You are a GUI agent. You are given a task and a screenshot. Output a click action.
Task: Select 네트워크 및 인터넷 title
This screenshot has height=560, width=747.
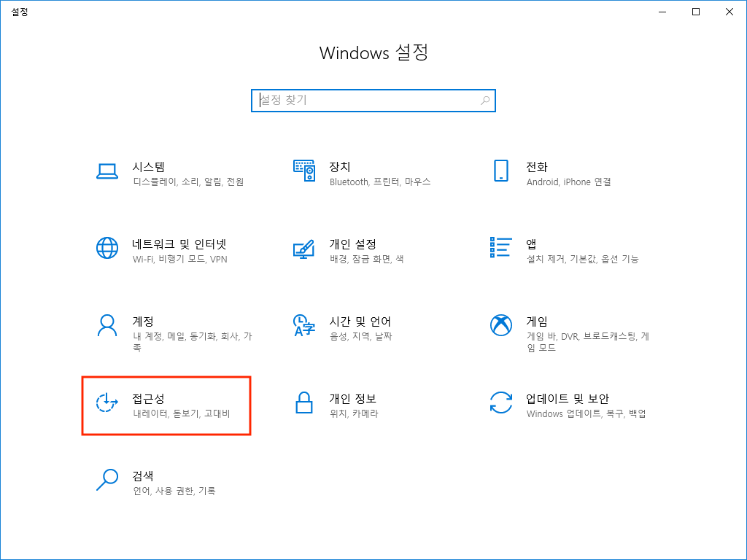coord(179,244)
